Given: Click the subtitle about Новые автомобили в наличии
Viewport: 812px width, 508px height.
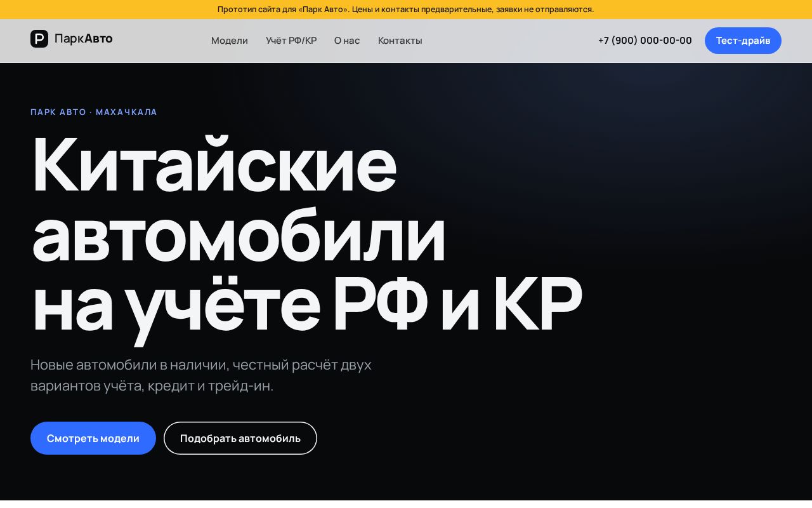Looking at the screenshot, I should (x=201, y=375).
